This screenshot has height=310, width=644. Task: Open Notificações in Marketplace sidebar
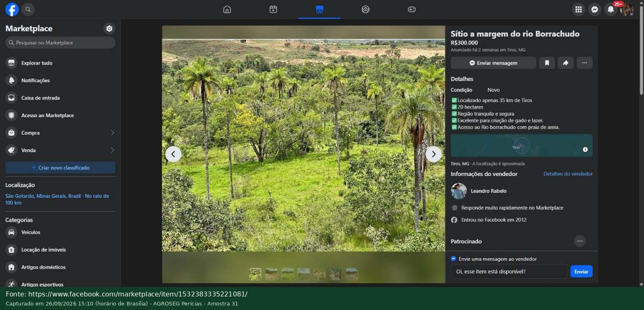[x=60, y=81]
